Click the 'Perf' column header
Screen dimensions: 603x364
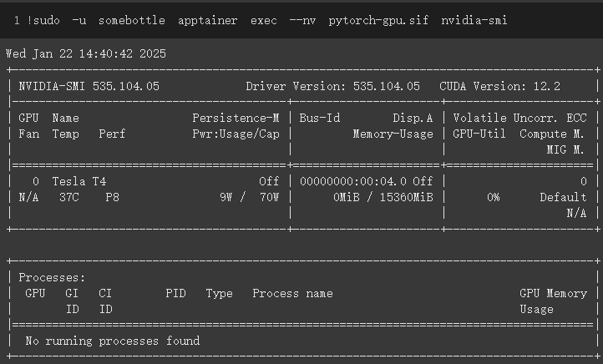point(112,134)
